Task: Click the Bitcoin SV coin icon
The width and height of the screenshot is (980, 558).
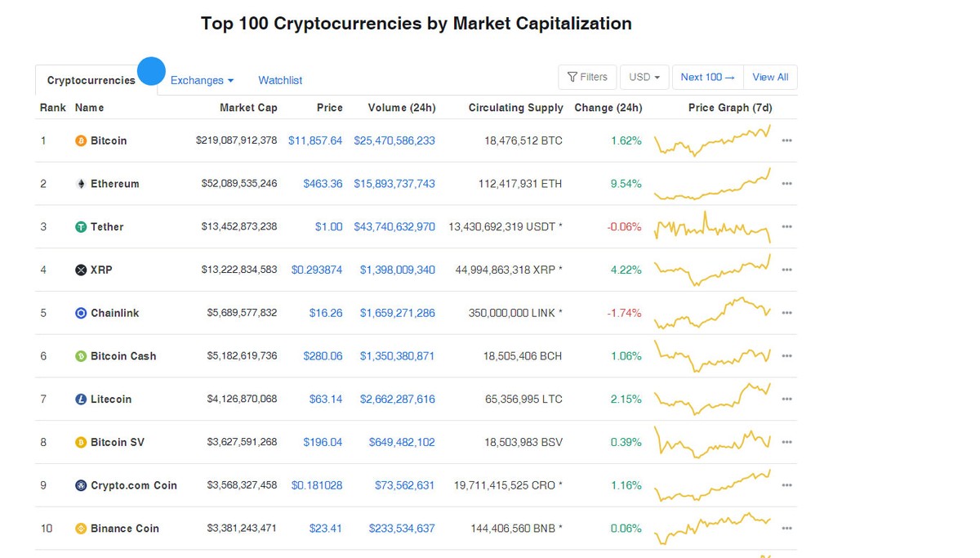Action: [x=81, y=442]
